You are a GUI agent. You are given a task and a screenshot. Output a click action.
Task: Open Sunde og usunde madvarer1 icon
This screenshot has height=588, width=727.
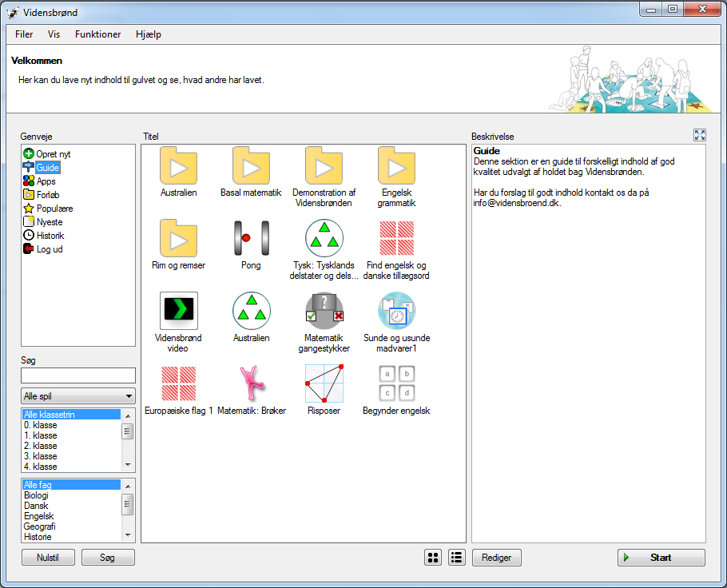click(396, 311)
